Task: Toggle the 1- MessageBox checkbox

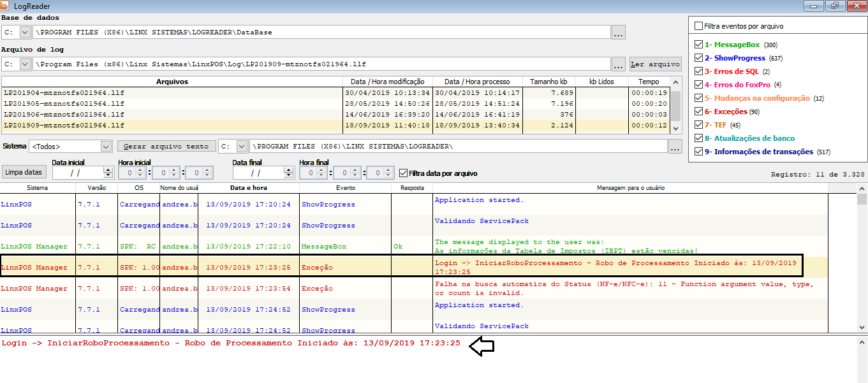Action: click(x=698, y=45)
